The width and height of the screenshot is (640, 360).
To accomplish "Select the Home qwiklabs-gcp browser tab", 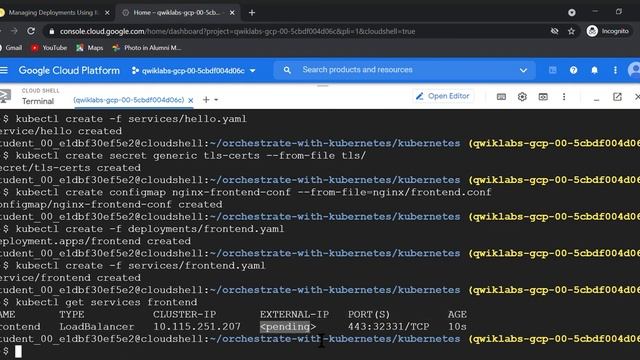I will coord(176,13).
